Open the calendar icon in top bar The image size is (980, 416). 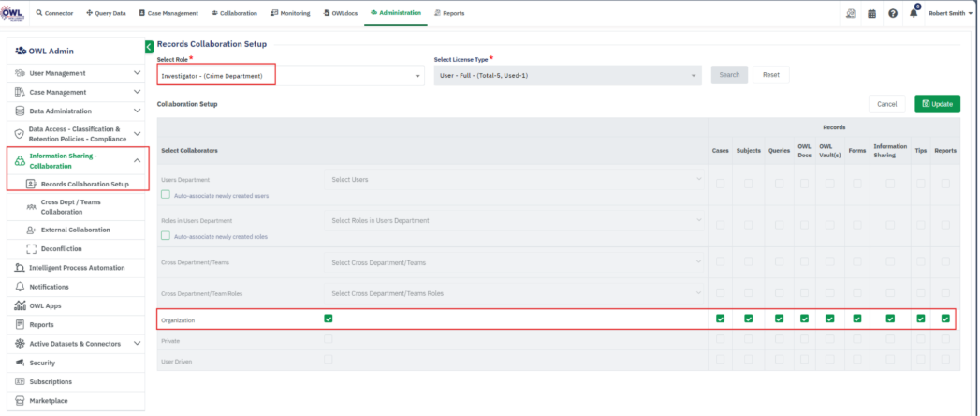tap(871, 14)
